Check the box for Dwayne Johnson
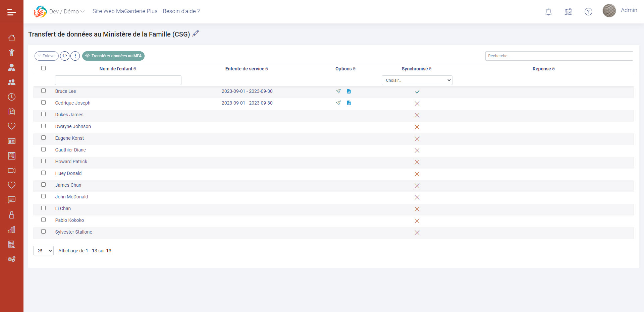 tap(43, 126)
